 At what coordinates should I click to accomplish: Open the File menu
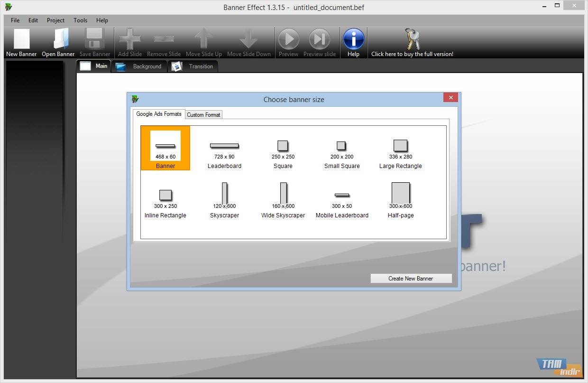[15, 20]
